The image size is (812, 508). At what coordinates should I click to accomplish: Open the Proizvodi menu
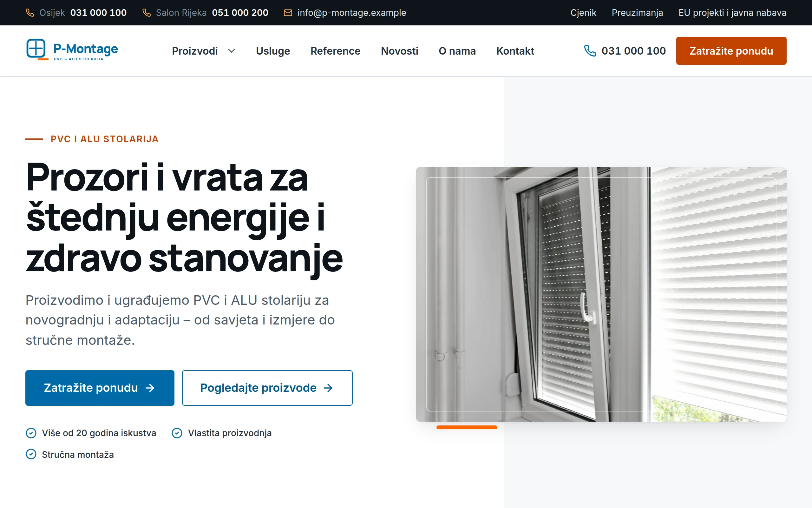[x=195, y=51]
